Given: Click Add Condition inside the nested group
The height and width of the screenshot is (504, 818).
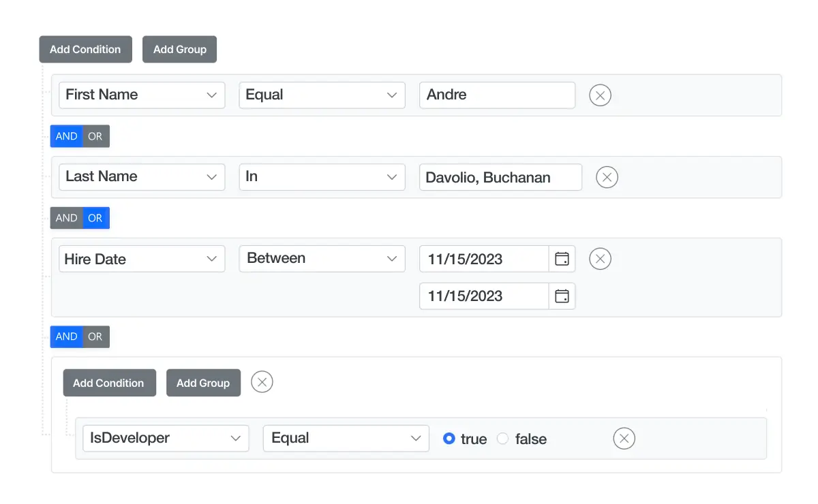Looking at the screenshot, I should 109,382.
